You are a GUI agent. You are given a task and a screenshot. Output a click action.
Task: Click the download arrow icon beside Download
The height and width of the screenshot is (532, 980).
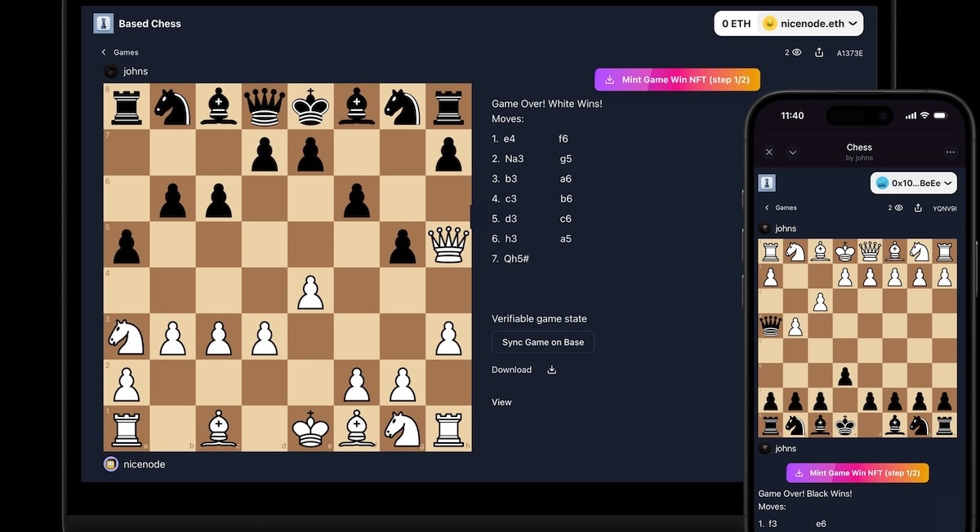coord(551,370)
